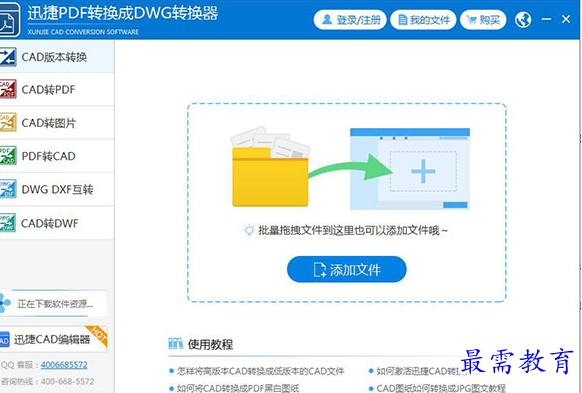Switch to CAD转图片 conversion mode
Image resolution: width=582 pixels, height=393 pixels.
click(x=57, y=123)
